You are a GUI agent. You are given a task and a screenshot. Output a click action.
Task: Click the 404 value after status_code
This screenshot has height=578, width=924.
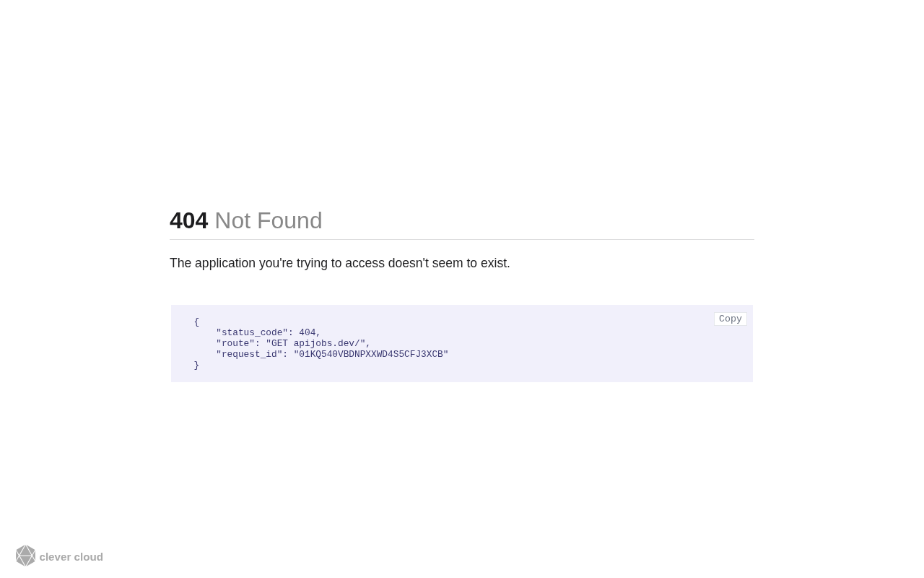point(307,333)
